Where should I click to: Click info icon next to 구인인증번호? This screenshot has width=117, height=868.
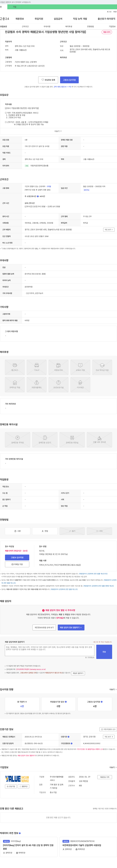pos(72,743)
